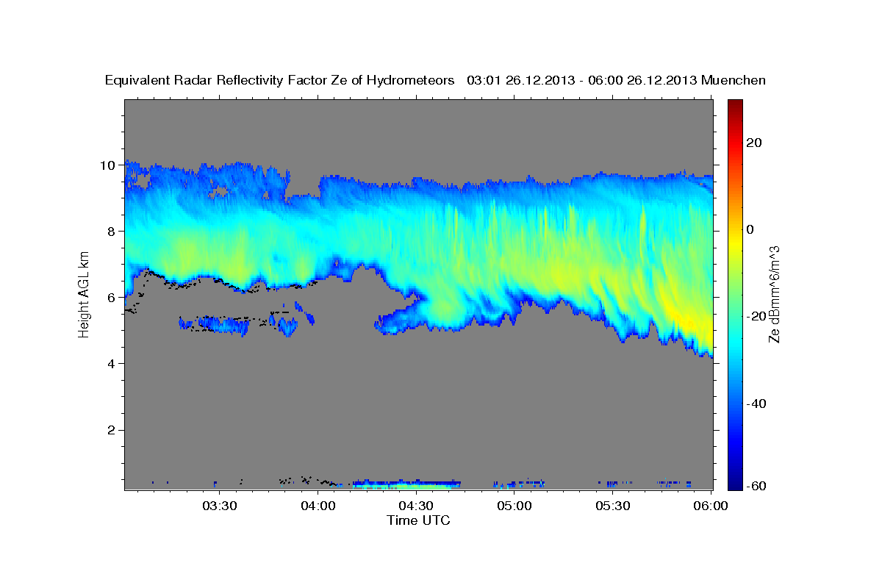Click the colorbar value -20

(x=755, y=316)
